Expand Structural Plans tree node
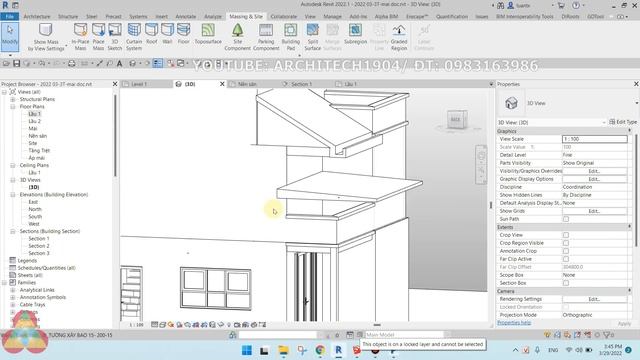 13,99
